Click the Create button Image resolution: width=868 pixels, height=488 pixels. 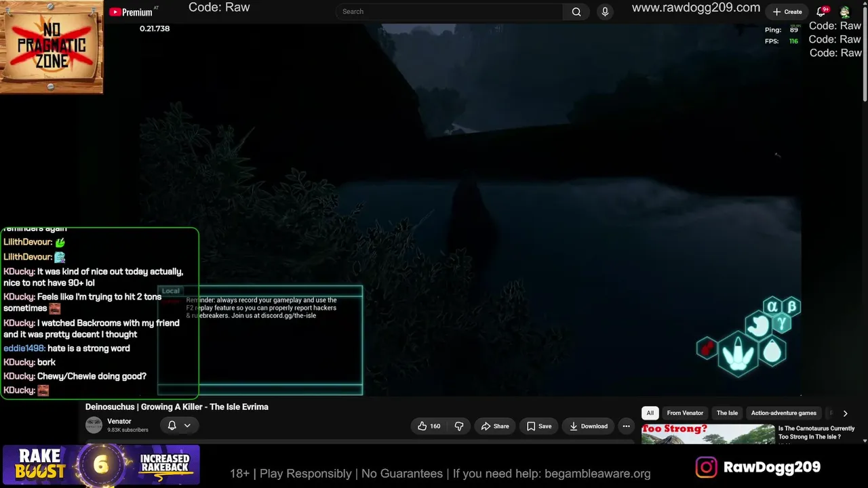coord(787,12)
